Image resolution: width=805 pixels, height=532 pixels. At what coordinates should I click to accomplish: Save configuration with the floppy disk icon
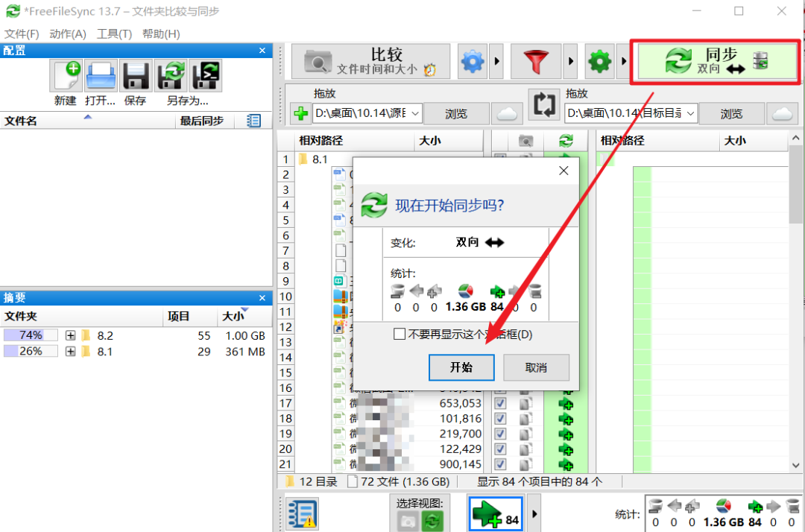tap(136, 75)
